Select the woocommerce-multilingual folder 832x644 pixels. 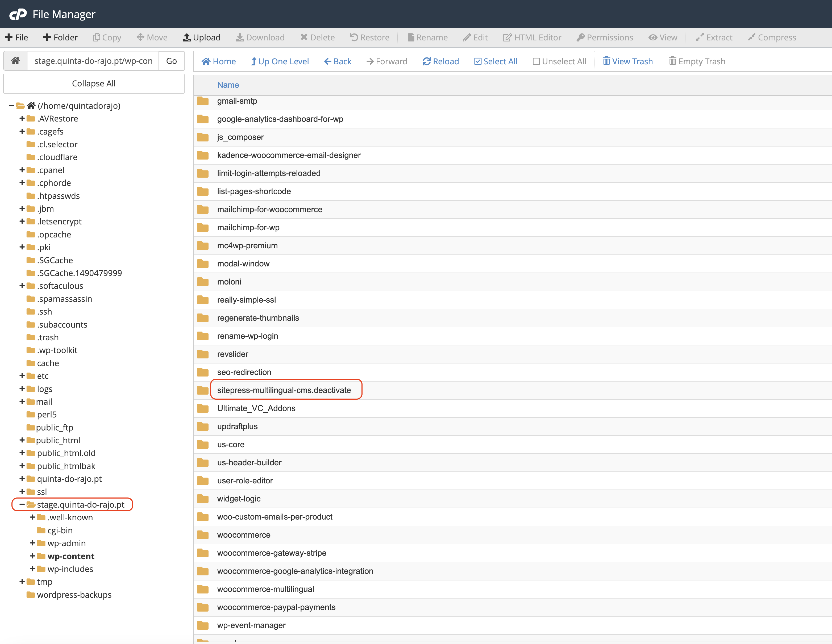265,589
